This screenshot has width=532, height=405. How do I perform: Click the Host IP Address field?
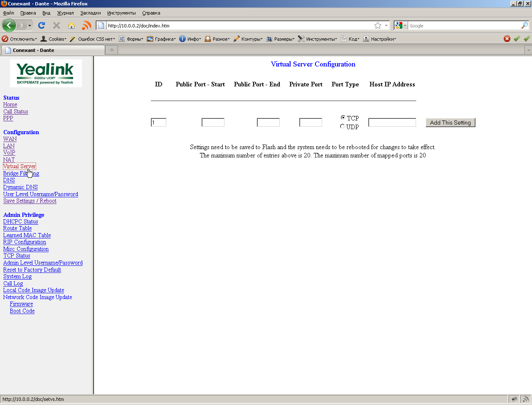(x=392, y=123)
